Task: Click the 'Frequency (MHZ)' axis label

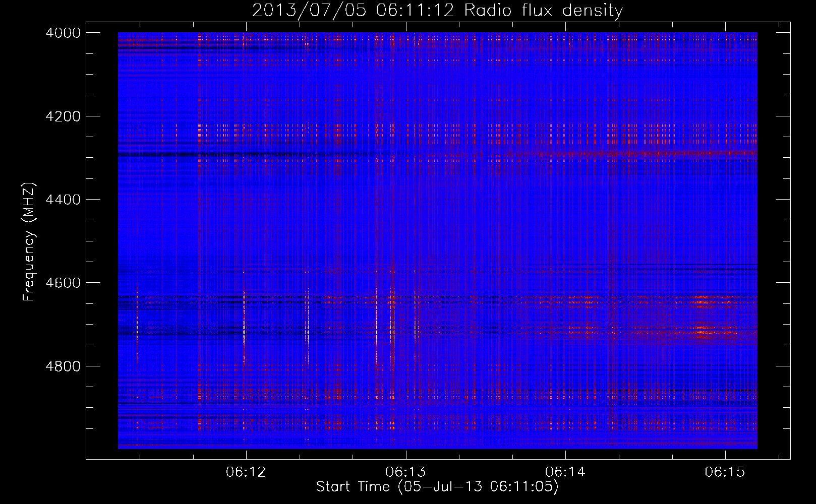Action: (29, 242)
